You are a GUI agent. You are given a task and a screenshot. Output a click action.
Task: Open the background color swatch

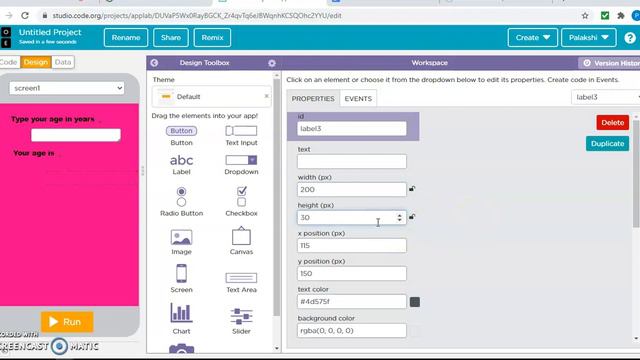pos(415,331)
